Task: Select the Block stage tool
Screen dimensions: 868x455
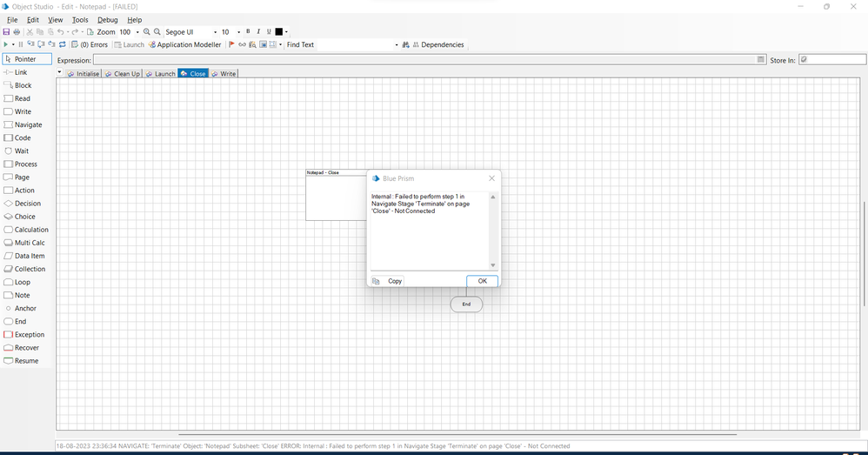Action: 17,85
